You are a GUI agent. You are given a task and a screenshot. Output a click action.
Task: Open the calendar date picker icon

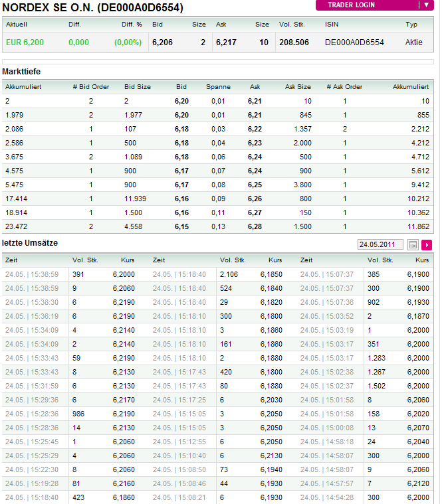click(413, 245)
